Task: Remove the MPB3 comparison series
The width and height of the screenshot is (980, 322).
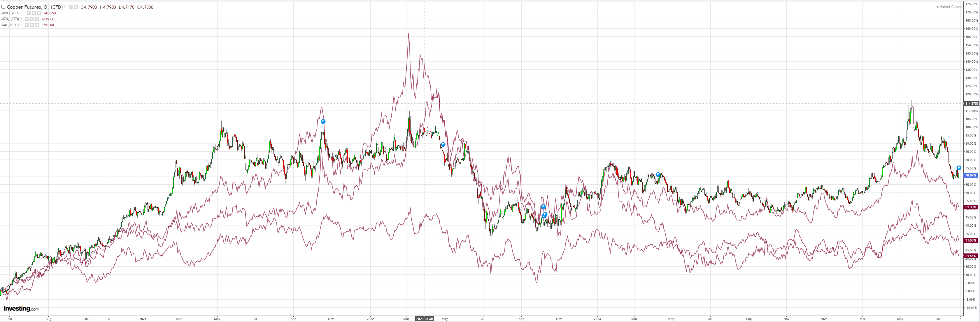Action: click(39, 13)
